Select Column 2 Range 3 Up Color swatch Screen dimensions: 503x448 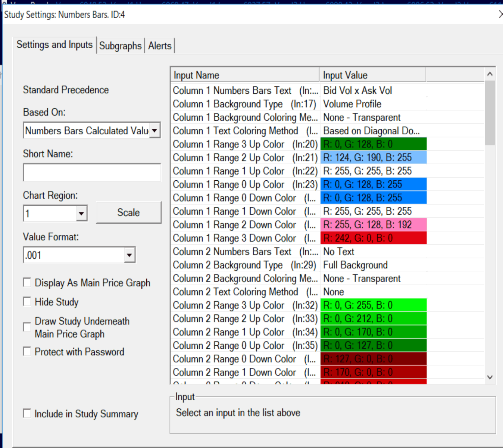click(x=373, y=305)
